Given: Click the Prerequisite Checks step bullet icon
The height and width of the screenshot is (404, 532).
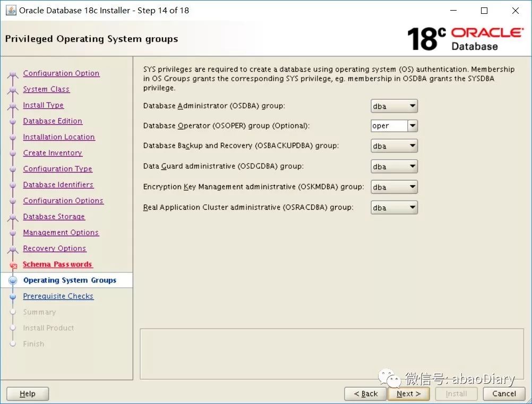Looking at the screenshot, I should pyautogui.click(x=13, y=296).
